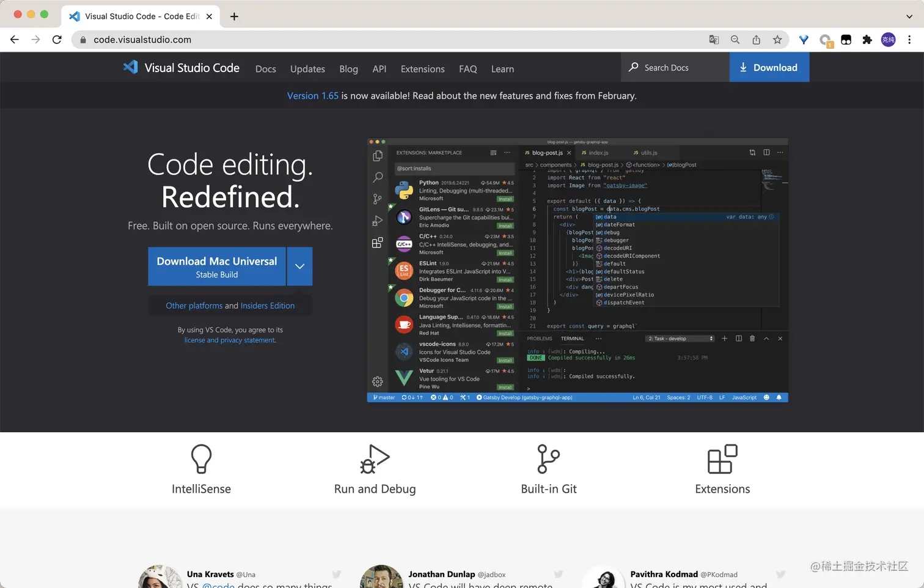Open the Google Translate icon in the address bar

714,40
